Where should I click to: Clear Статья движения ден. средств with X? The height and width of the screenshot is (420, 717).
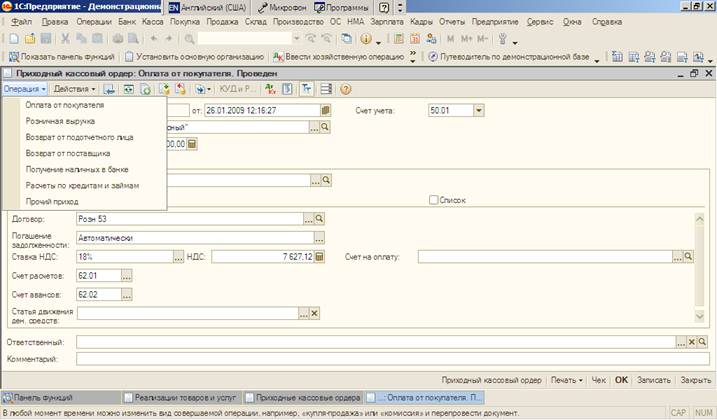coord(314,313)
